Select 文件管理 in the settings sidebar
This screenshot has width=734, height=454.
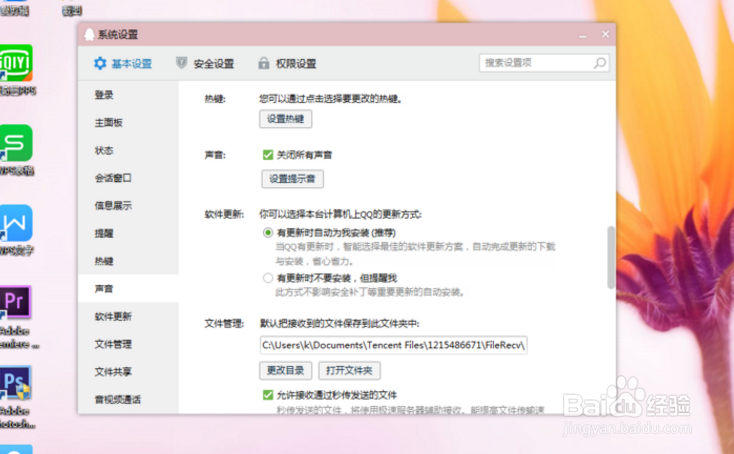(128, 344)
